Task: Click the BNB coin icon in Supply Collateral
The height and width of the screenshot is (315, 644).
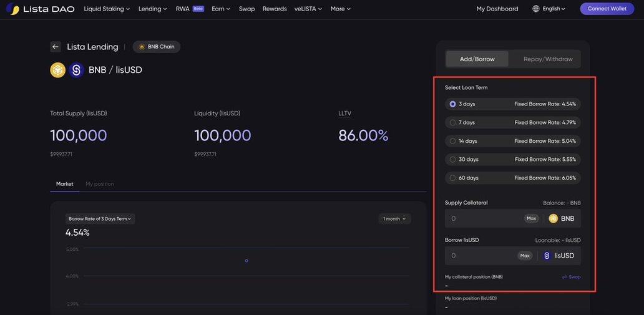Action: (x=553, y=218)
